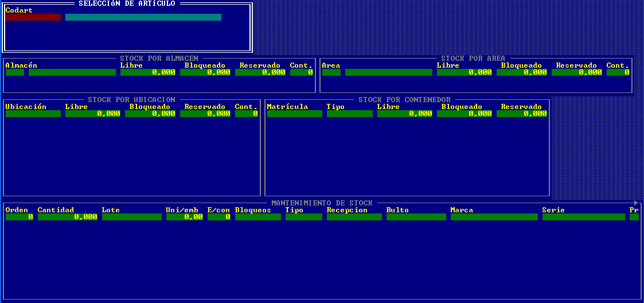Select the Orden field in Mantenimiento

point(19,217)
